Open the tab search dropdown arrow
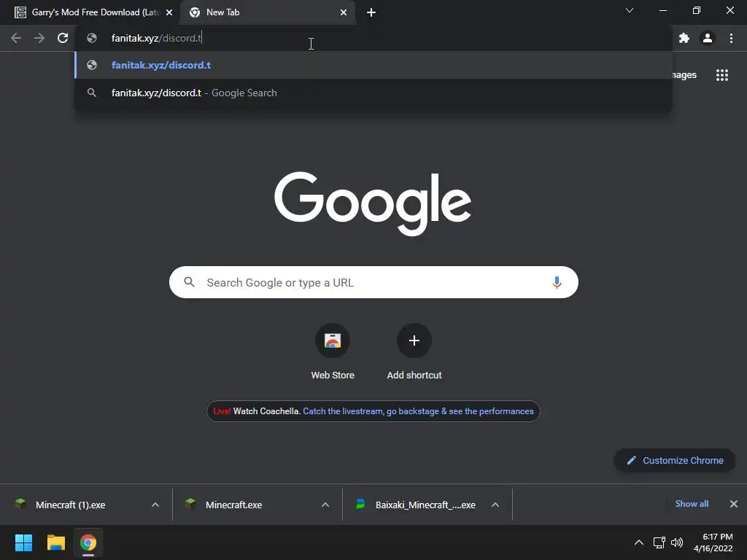 630,10
